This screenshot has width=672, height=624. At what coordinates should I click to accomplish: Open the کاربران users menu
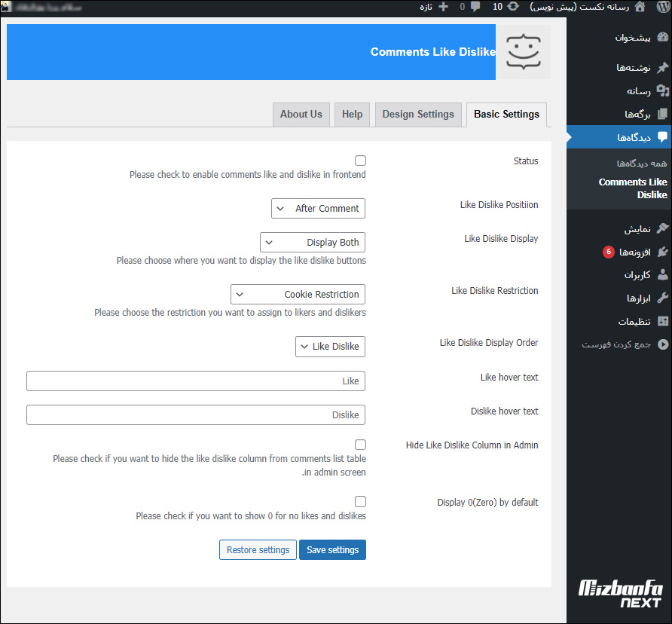coord(637,275)
